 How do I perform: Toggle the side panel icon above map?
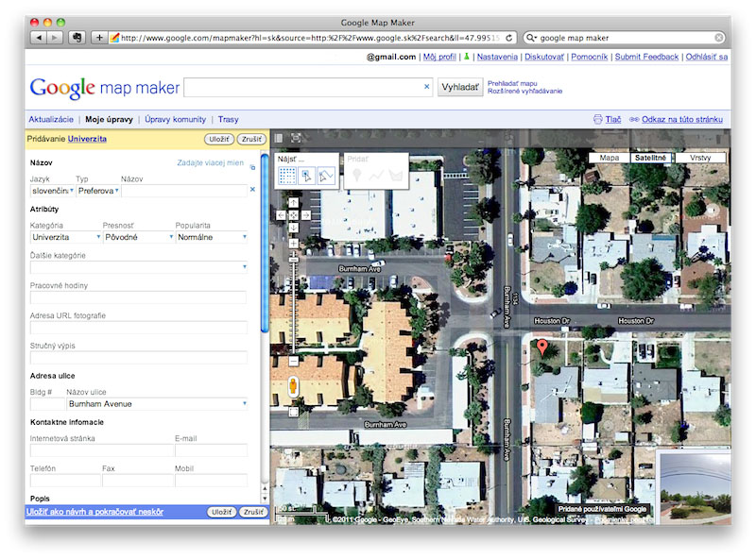(x=278, y=138)
